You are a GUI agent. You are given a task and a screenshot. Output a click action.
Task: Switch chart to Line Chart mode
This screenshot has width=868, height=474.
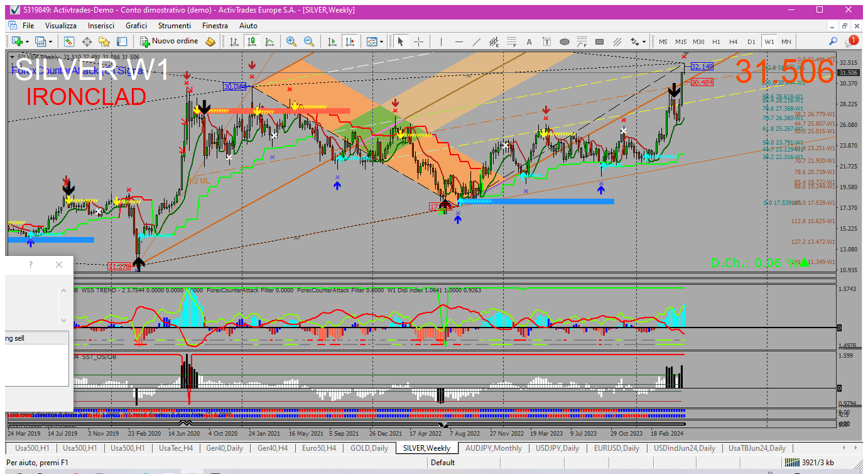(x=269, y=41)
